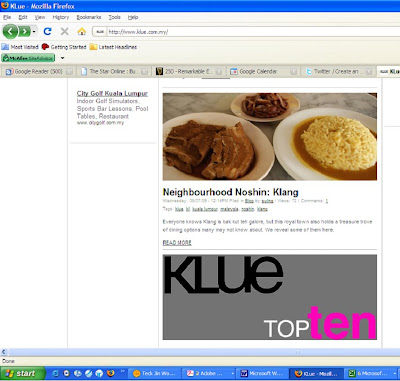Reload the page with the blue Reload icon
This screenshot has height=381, width=400.
(48, 32)
